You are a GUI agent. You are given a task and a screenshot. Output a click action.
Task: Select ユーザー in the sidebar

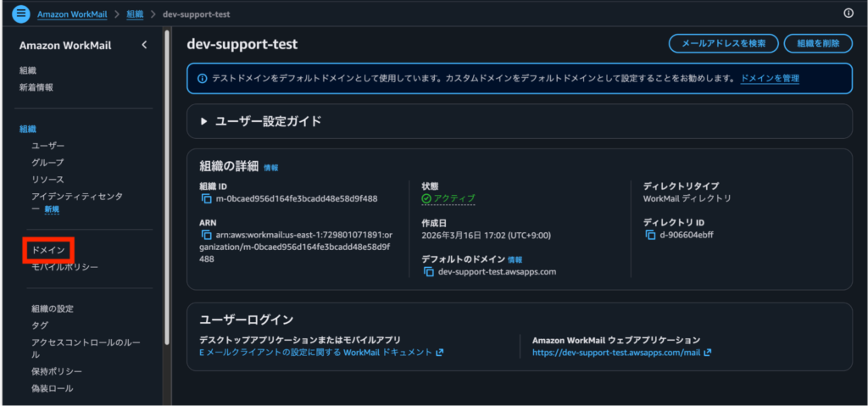coord(47,146)
